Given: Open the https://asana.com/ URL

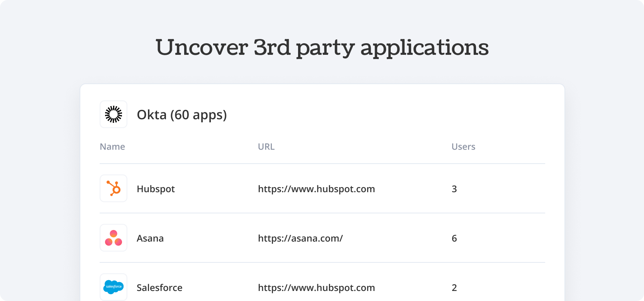Looking at the screenshot, I should [300, 238].
